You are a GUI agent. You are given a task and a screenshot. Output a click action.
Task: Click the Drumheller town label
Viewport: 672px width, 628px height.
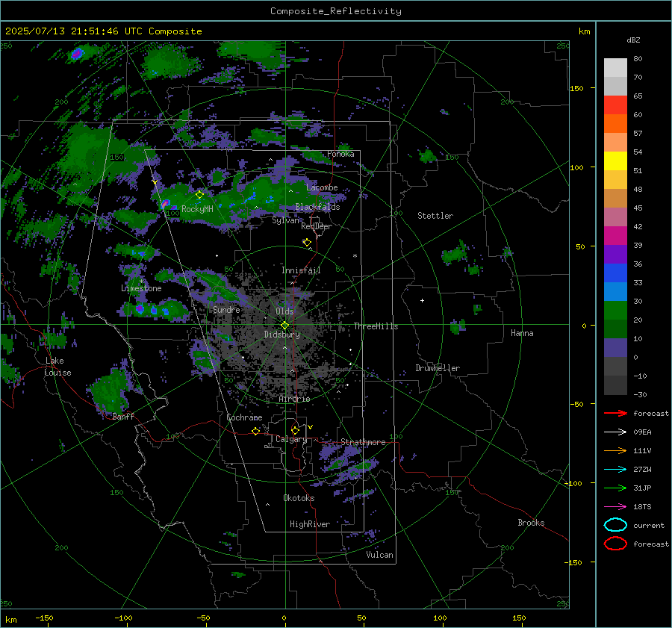438,368
